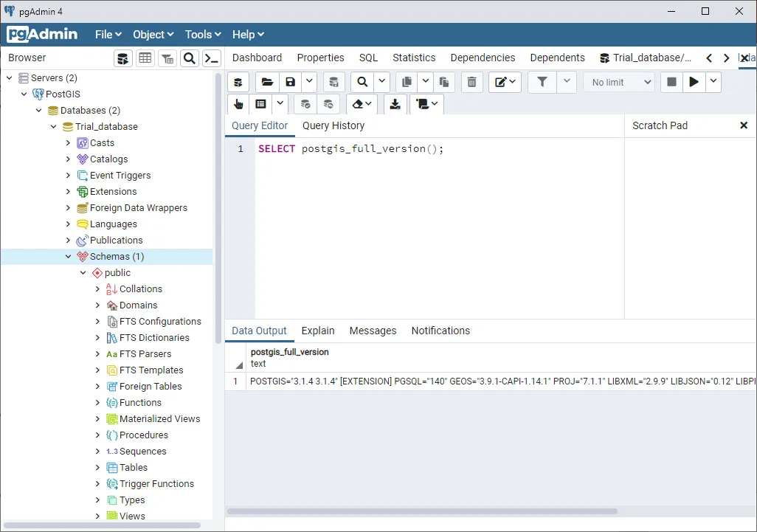Open the Copy options dropdown arrow
The image size is (757, 532).
point(425,82)
